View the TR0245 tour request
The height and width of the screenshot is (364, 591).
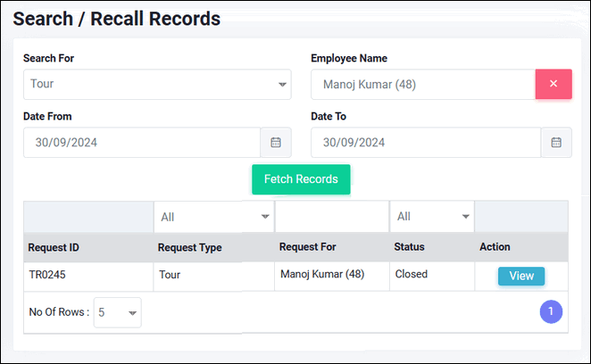tap(521, 277)
